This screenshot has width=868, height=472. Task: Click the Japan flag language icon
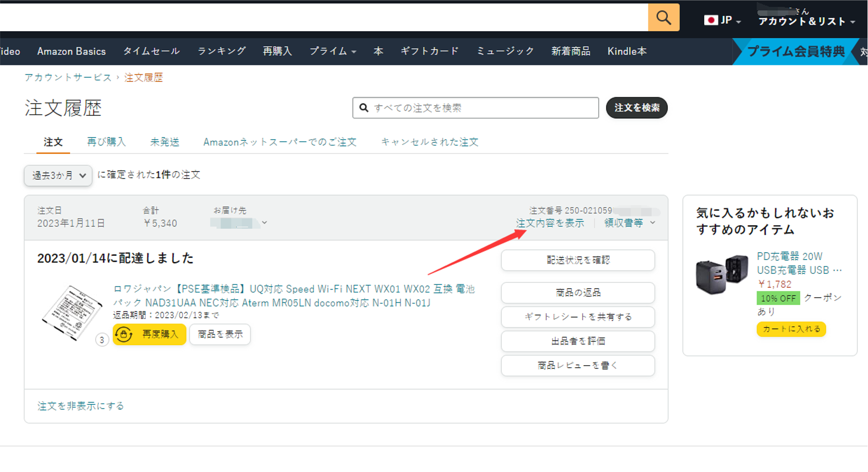coord(711,20)
